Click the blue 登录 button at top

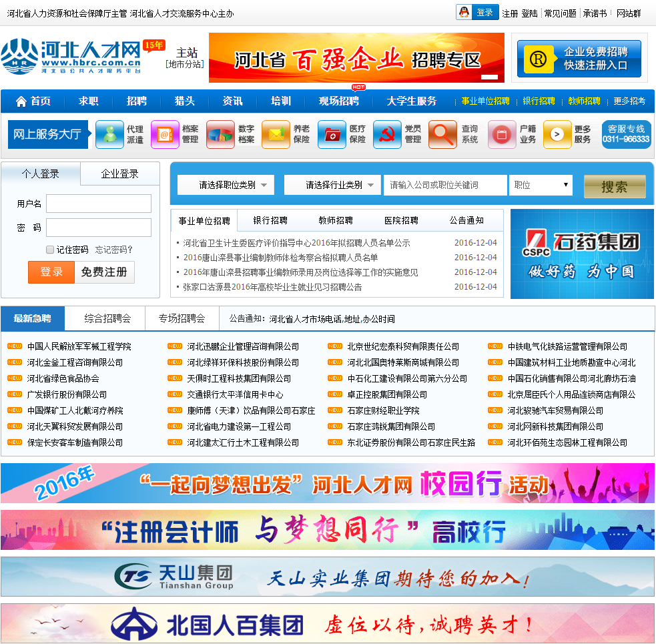pos(485,12)
